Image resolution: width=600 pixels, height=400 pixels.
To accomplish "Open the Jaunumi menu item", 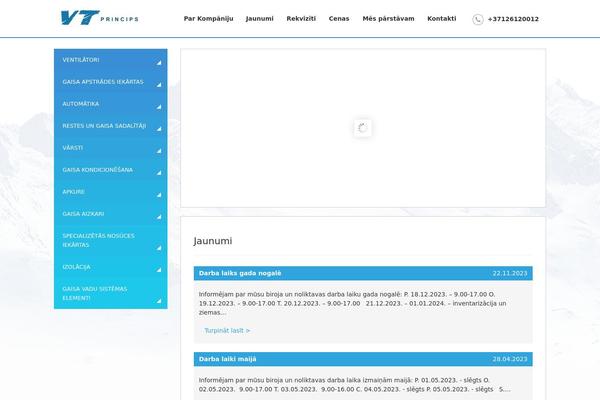I will [260, 18].
